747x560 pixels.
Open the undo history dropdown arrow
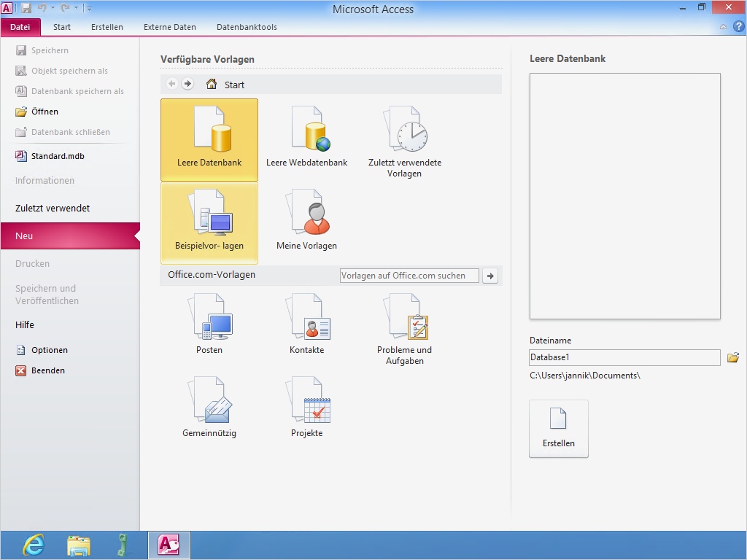click(53, 8)
